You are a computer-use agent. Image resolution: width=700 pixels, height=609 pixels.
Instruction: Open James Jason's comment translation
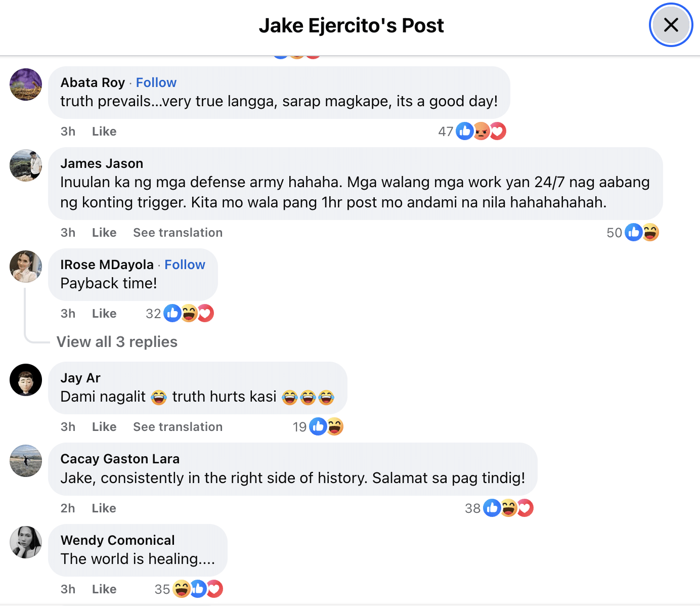tap(178, 232)
